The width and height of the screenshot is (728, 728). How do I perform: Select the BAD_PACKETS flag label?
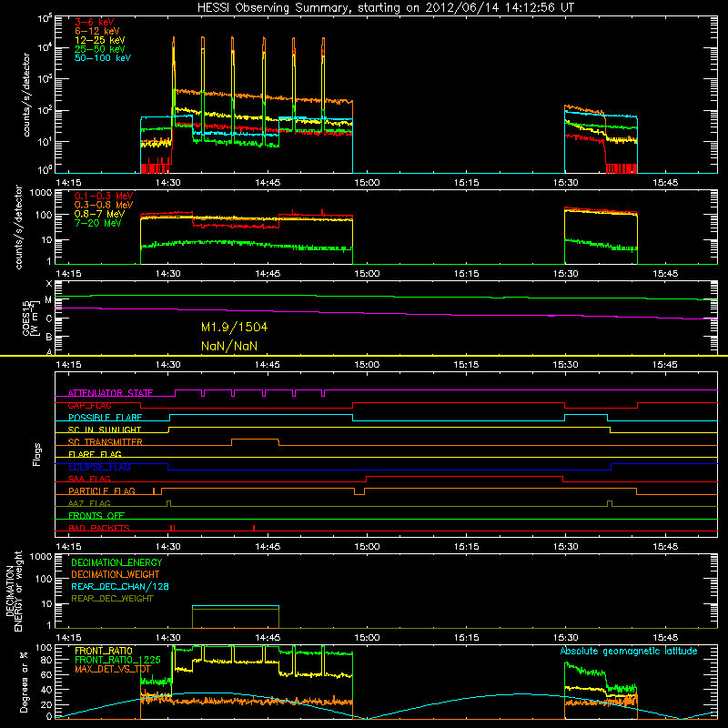[x=99, y=529]
